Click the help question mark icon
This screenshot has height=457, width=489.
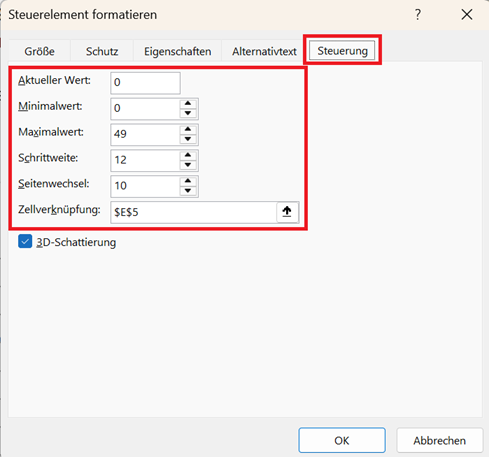pos(418,15)
